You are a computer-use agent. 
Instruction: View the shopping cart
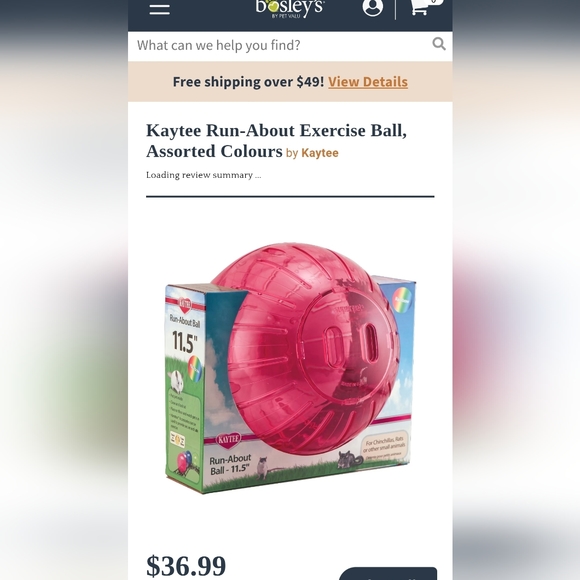click(420, 7)
